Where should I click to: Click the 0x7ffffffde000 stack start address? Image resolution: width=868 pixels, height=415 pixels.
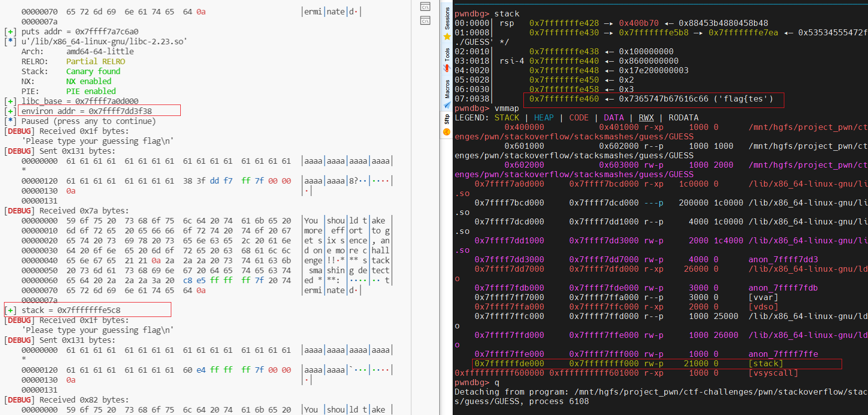click(509, 363)
